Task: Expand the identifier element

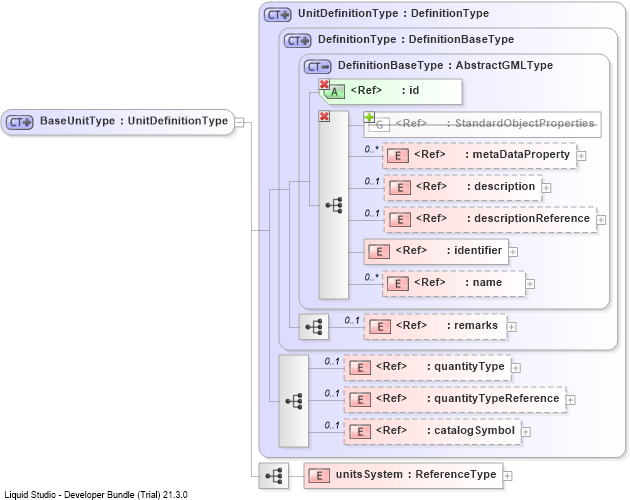Action: 513,252
